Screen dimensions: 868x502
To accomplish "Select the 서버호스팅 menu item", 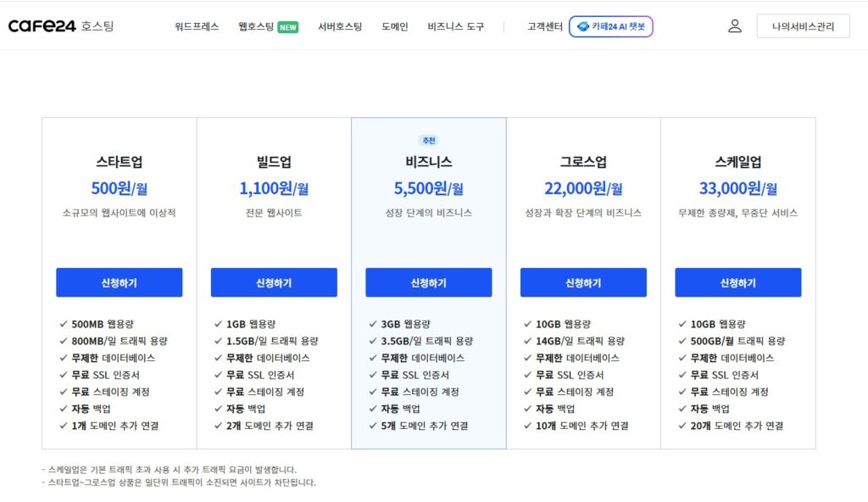I will tap(340, 26).
